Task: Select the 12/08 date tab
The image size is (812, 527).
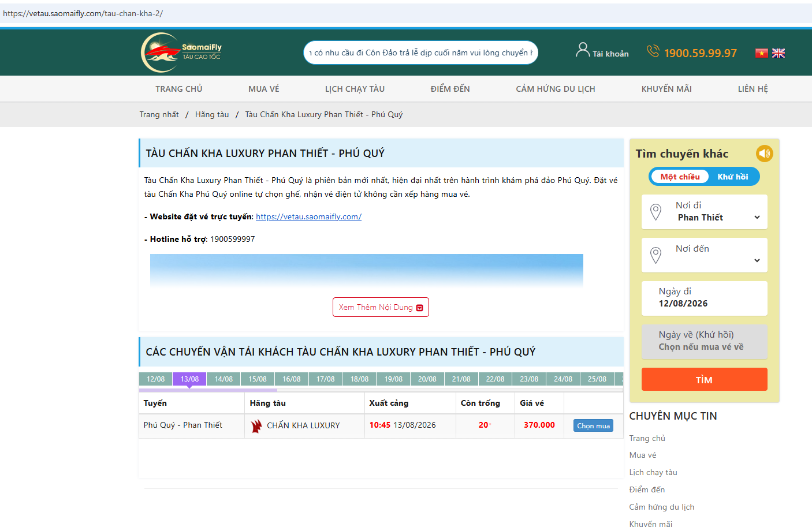Action: coord(155,379)
